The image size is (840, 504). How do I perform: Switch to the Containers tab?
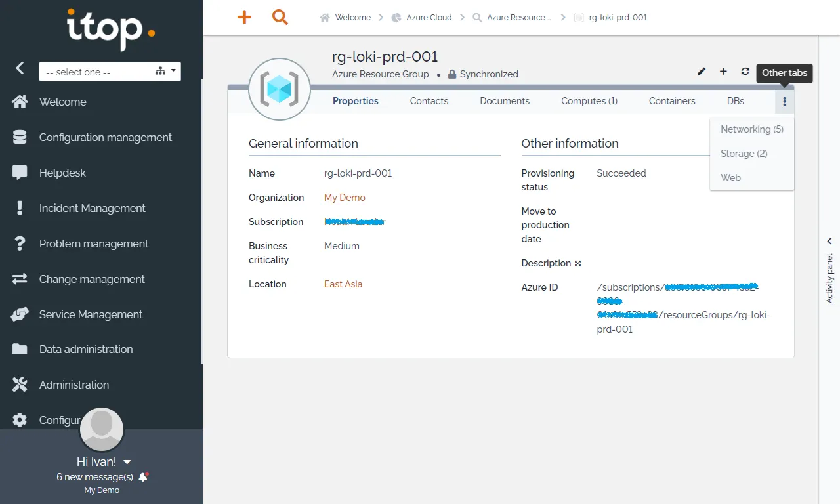672,101
